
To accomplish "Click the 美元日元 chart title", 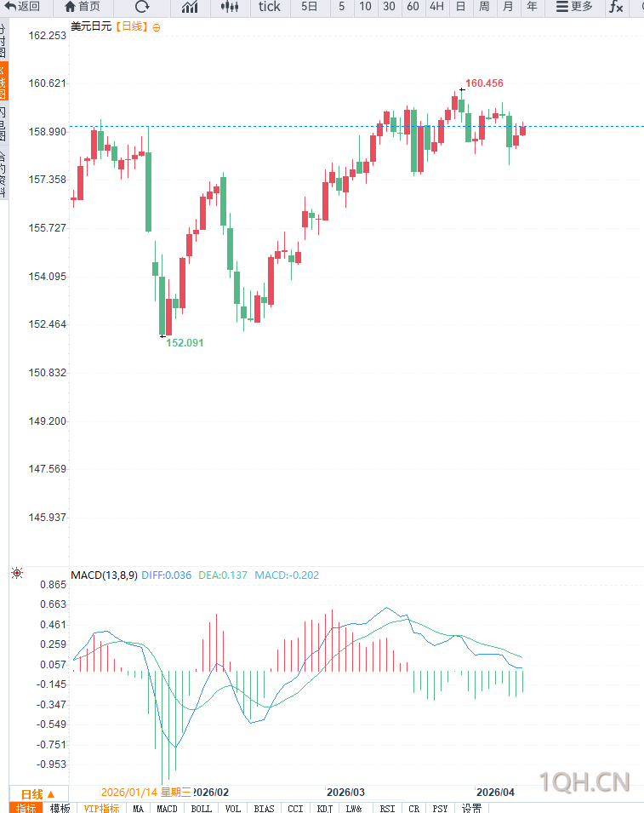I will [x=91, y=26].
